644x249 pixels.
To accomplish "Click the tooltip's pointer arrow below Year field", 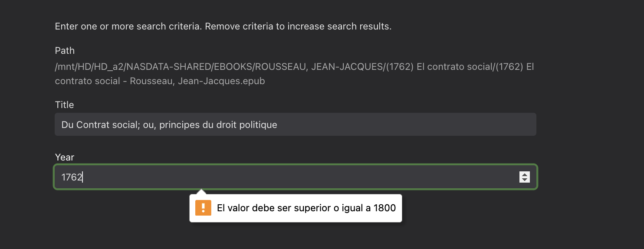I will click(x=201, y=192).
